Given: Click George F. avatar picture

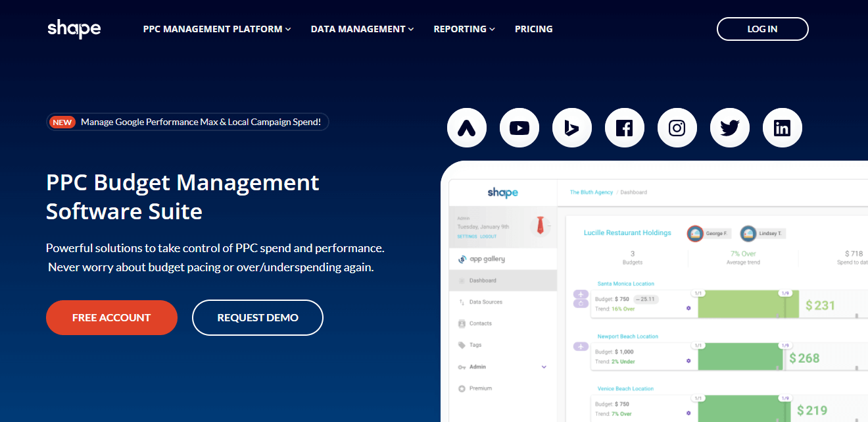Looking at the screenshot, I should tap(695, 233).
